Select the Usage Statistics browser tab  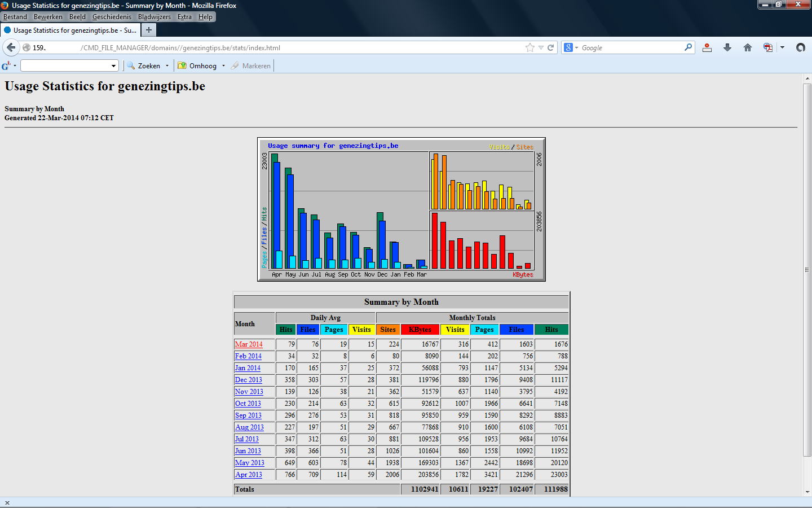(70, 30)
